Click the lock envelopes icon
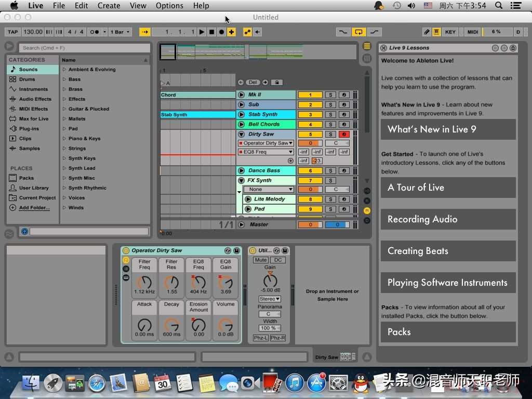 point(277,82)
